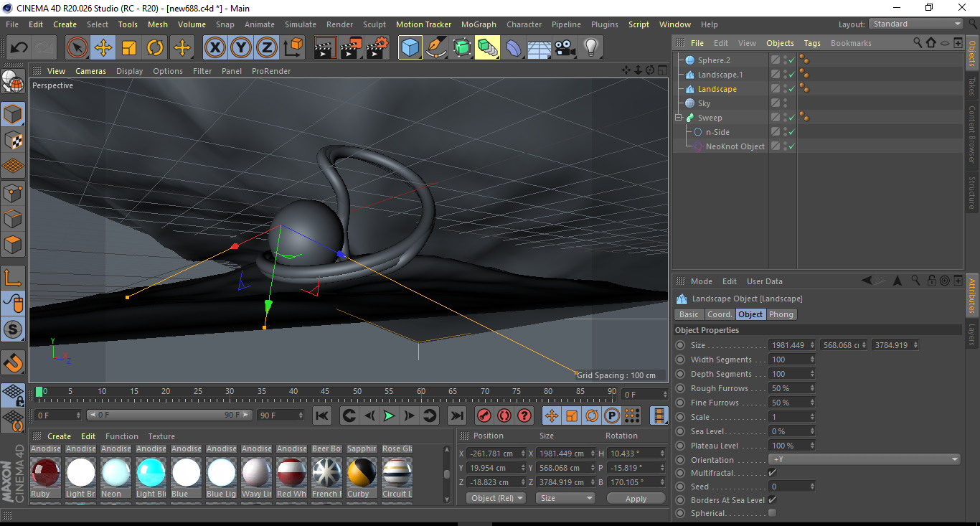Image resolution: width=980 pixels, height=526 pixels.
Task: Collapse the Sweep object tree
Action: (678, 118)
